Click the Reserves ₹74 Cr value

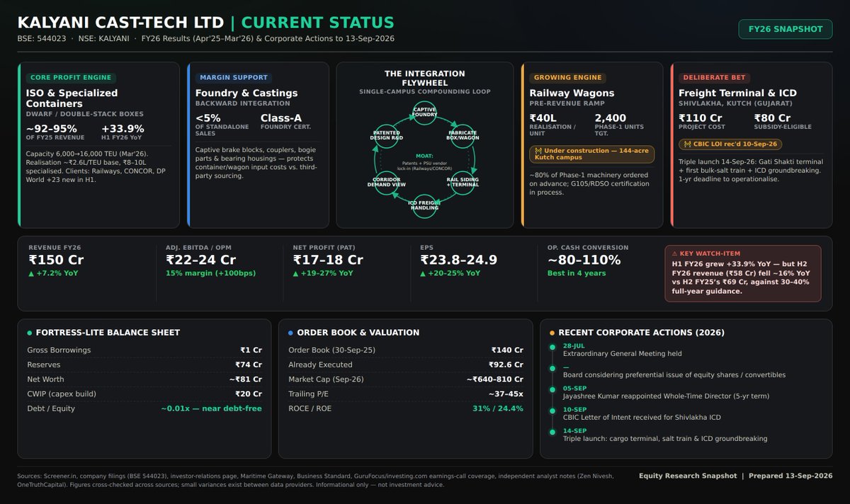click(x=249, y=365)
